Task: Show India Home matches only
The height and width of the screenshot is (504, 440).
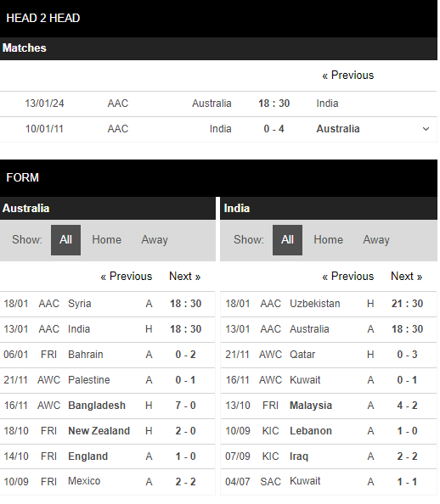Action: 330,241
